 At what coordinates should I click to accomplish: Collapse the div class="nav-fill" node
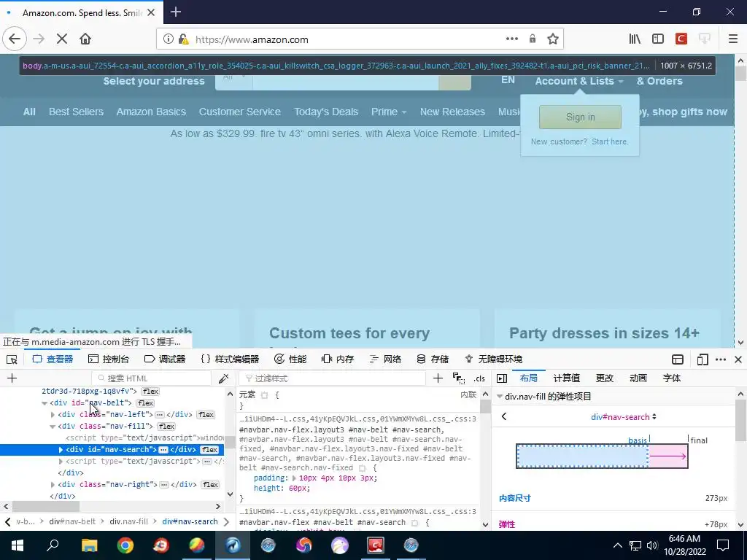53,426
